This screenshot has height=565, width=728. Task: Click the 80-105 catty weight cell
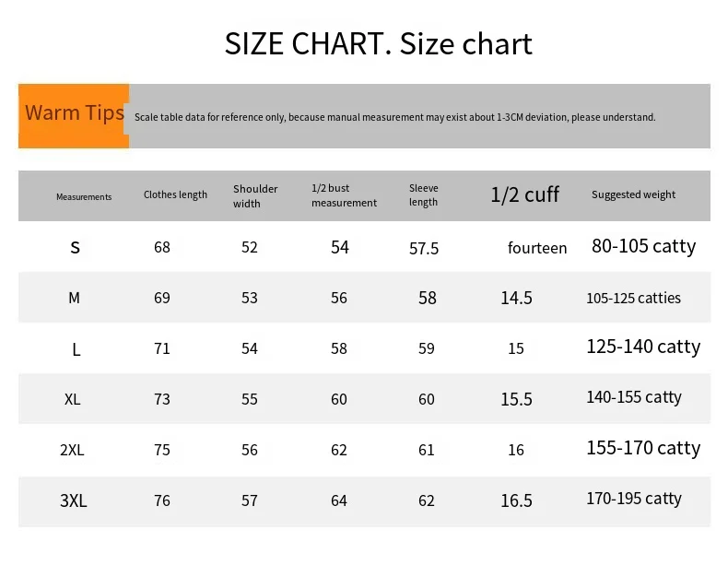[643, 246]
